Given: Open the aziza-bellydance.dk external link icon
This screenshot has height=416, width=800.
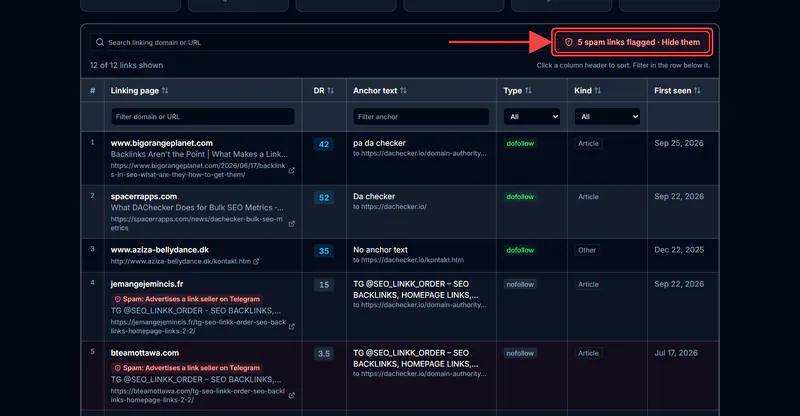Looking at the screenshot, I should tap(256, 261).
